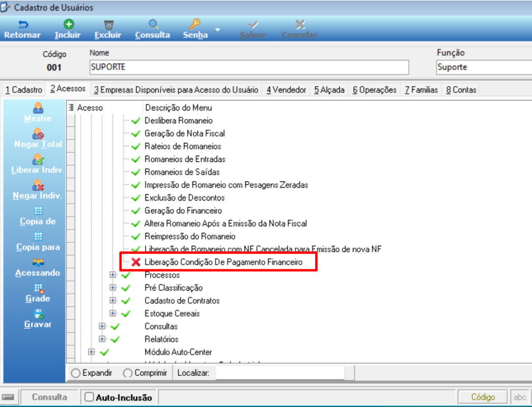The image size is (532, 407).
Task: Open Consulta magnifier in toolbar
Action: click(153, 24)
